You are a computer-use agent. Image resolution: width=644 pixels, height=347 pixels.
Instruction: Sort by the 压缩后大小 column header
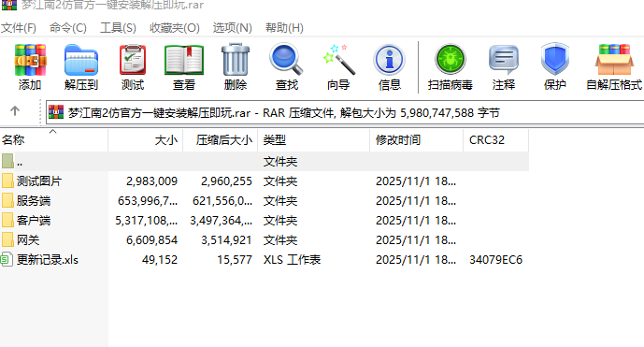coord(221,140)
